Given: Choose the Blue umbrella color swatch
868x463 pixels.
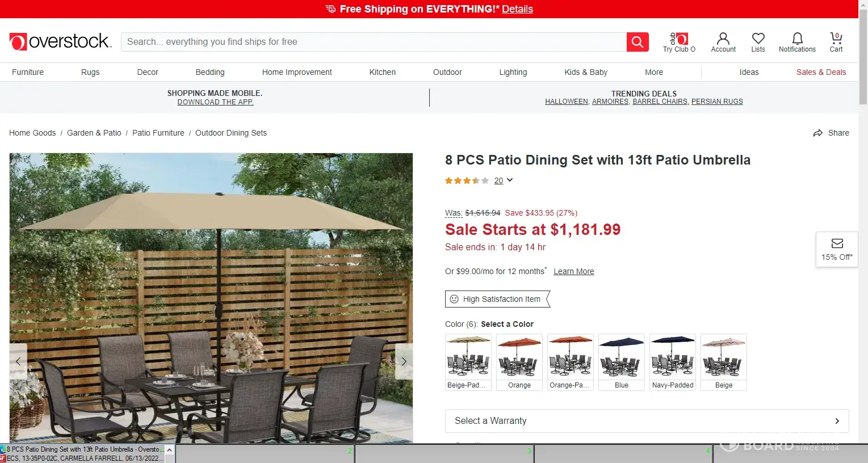Looking at the screenshot, I should pyautogui.click(x=622, y=362).
